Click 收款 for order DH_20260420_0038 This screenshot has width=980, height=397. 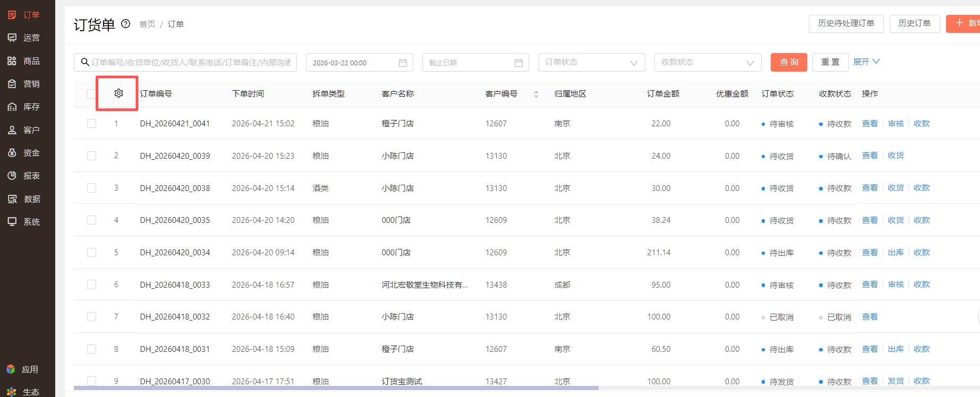point(922,188)
